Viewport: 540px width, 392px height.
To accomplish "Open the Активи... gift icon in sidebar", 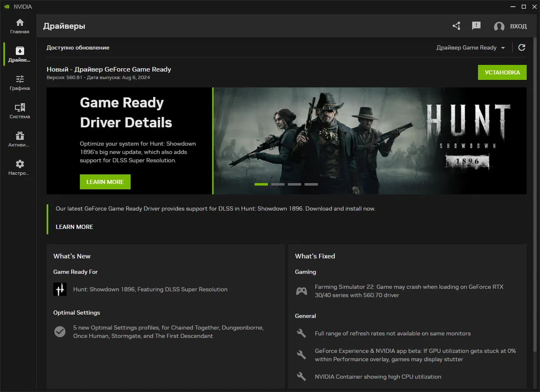I will pyautogui.click(x=20, y=136).
